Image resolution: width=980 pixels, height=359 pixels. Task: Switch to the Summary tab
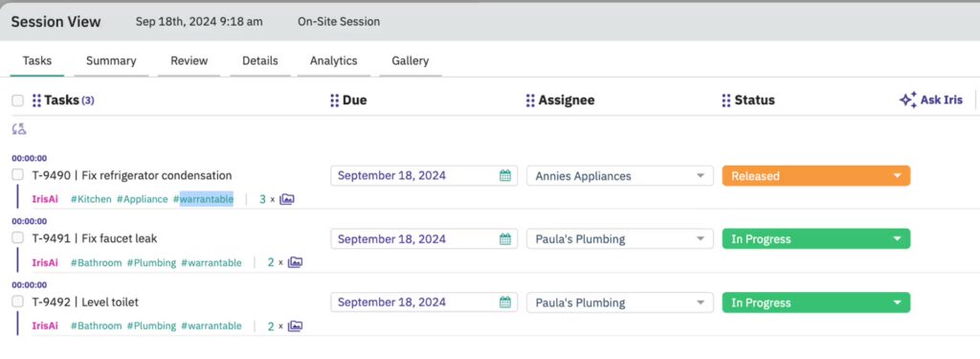point(111,60)
